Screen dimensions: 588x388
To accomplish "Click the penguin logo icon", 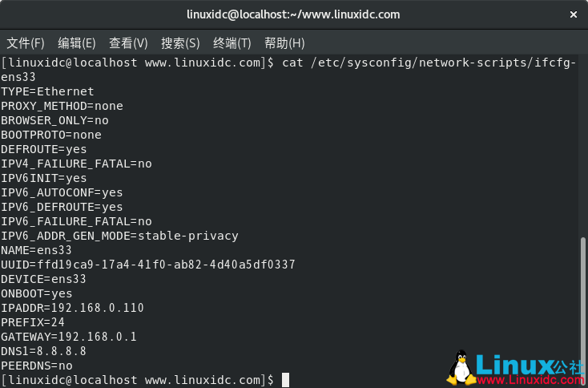I will pyautogui.click(x=460, y=368).
